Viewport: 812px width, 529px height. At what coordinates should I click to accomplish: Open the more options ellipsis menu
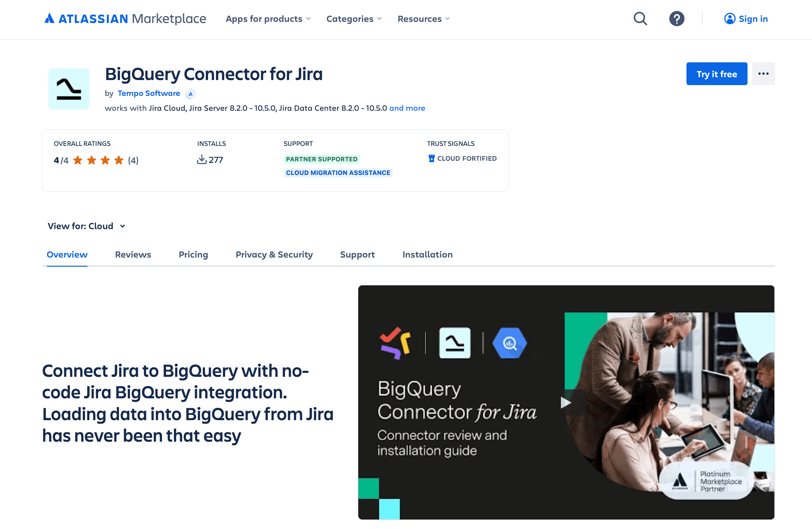click(764, 73)
